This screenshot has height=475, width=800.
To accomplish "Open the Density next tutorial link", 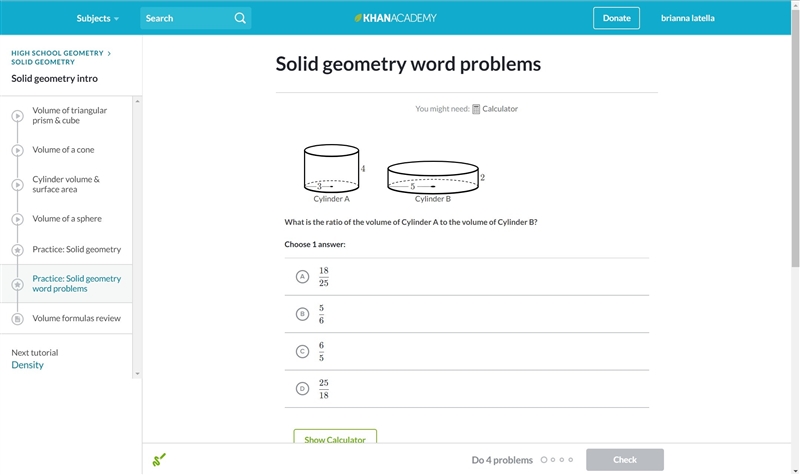I will (x=28, y=365).
